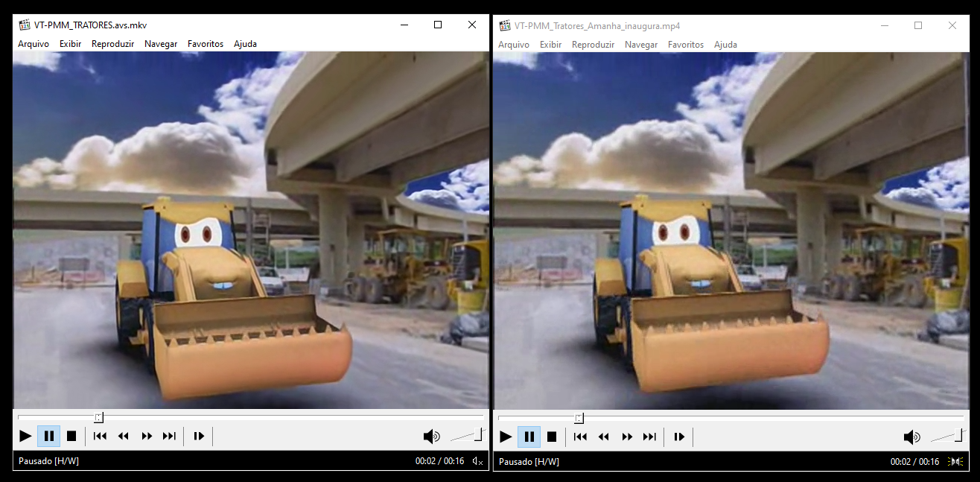Click the video frame in the mp4 window
The image size is (980, 482).
click(x=731, y=230)
